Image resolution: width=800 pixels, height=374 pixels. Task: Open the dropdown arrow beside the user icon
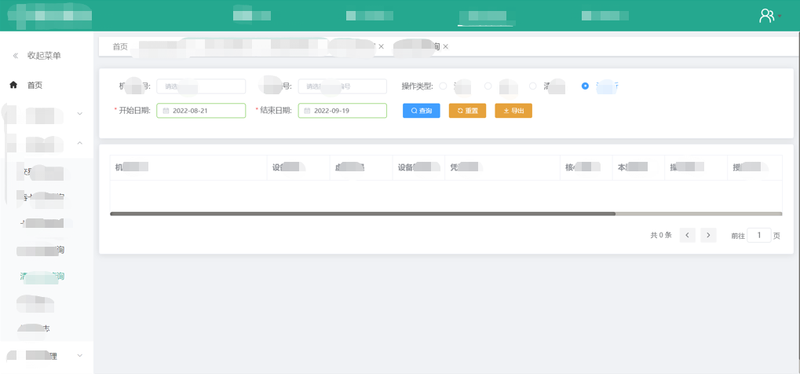[x=780, y=16]
